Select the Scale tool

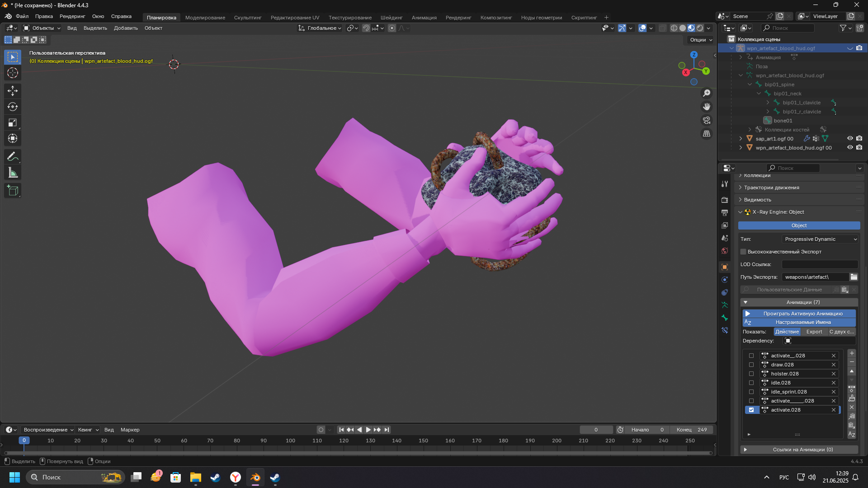click(x=13, y=122)
